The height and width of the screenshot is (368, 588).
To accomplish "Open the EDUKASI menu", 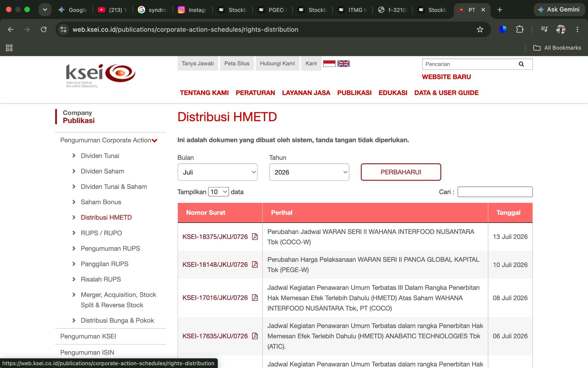I will (x=393, y=93).
